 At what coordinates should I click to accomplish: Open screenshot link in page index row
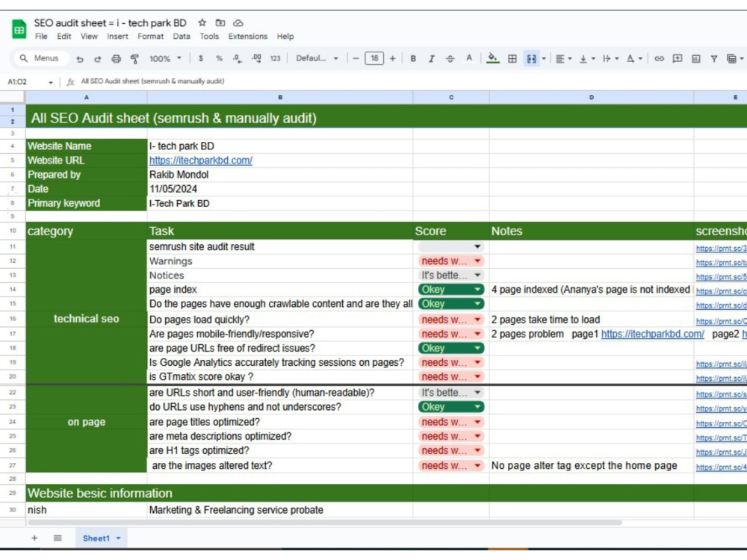[x=721, y=291]
